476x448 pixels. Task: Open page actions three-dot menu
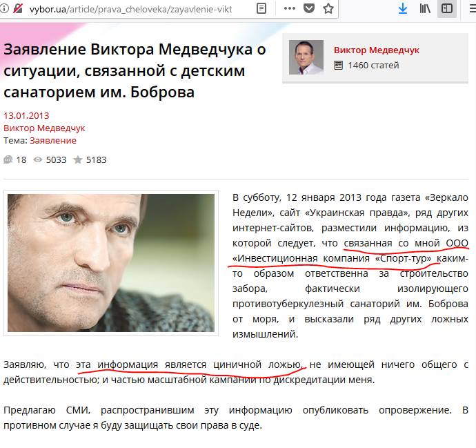[290, 8]
